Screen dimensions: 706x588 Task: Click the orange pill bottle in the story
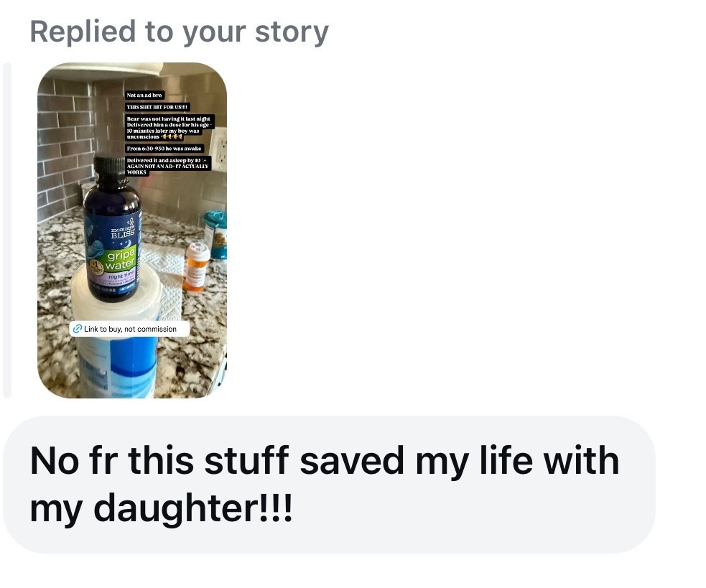click(x=197, y=267)
